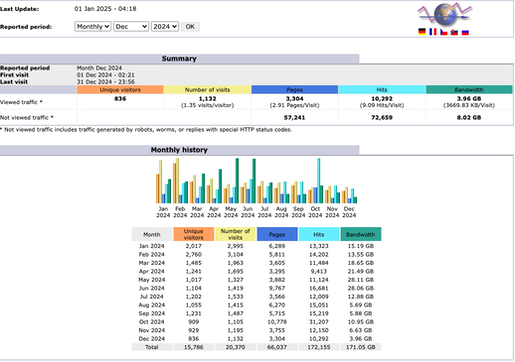
Task: Open the 2024 year dropdown
Action: coord(165,27)
